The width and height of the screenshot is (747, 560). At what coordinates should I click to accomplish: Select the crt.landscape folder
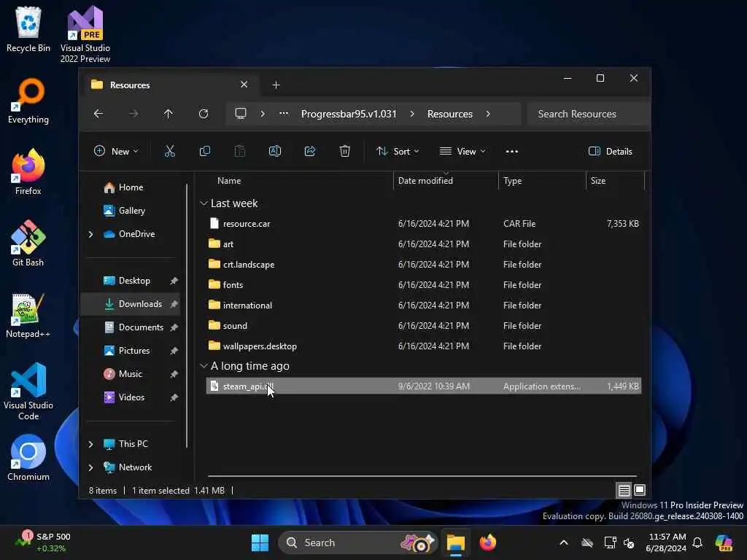[424, 264]
